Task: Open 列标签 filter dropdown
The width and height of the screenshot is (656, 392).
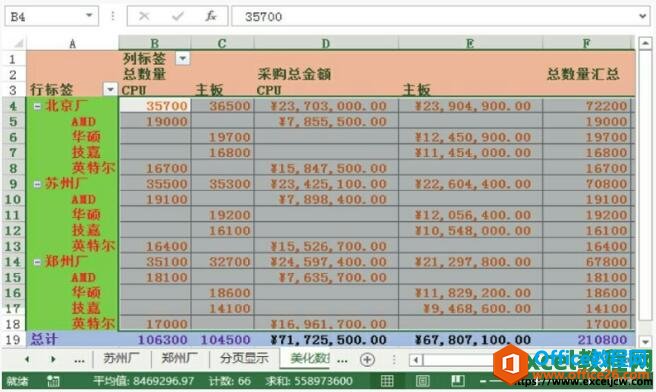Action: [x=182, y=58]
